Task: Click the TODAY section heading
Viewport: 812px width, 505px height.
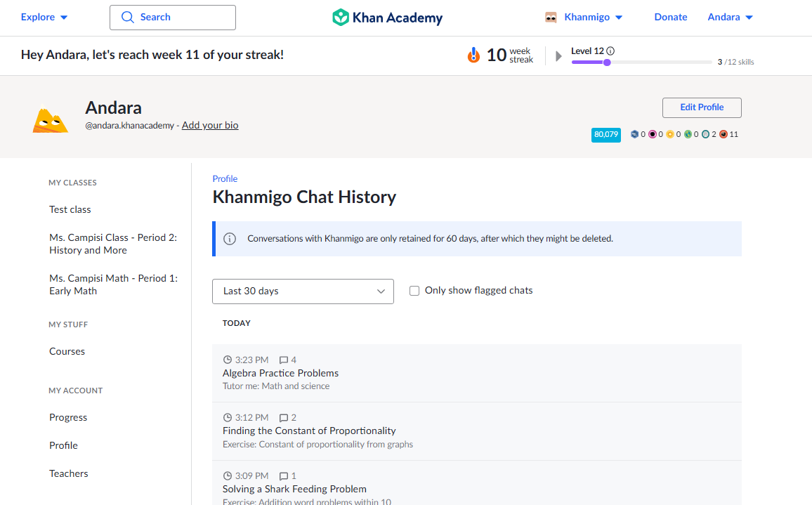Action: 236,323
